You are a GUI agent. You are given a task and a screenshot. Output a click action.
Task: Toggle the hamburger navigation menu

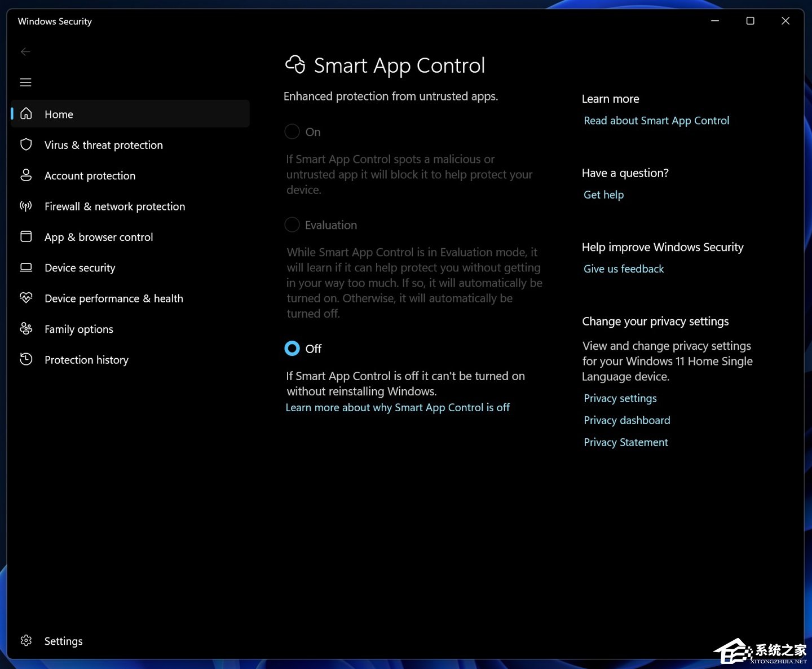25,82
